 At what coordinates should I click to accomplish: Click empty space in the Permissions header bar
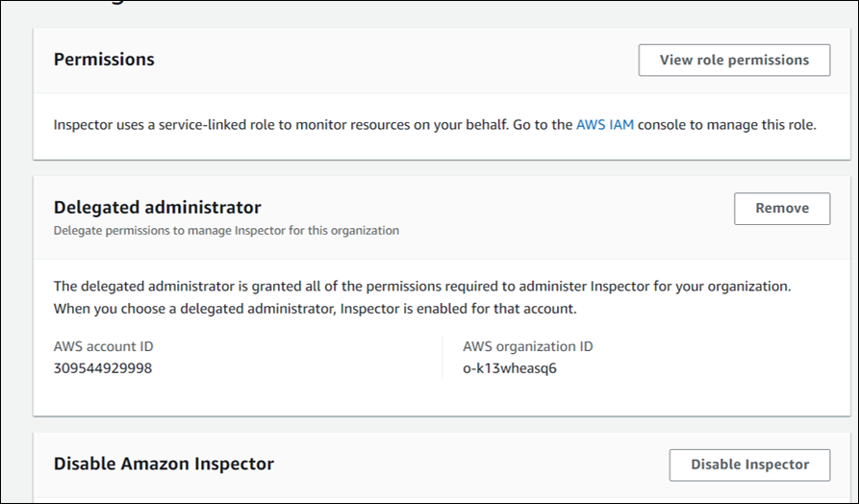(385, 60)
